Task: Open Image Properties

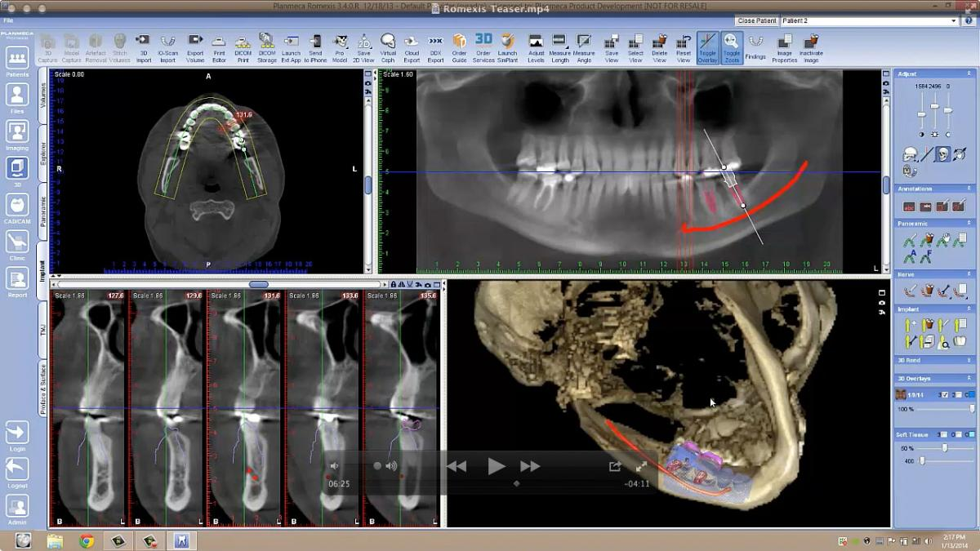Action: tap(784, 48)
